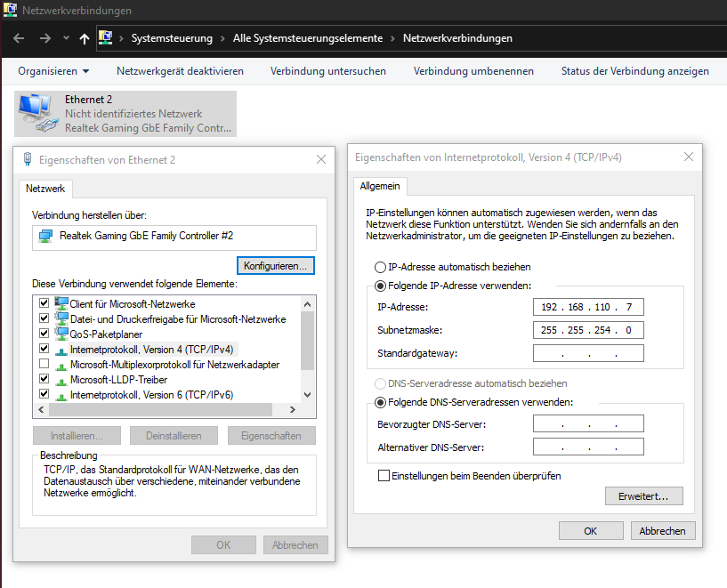Screen dimensions: 727x588
Task: Click list scroll up arrow
Action: pos(307,304)
